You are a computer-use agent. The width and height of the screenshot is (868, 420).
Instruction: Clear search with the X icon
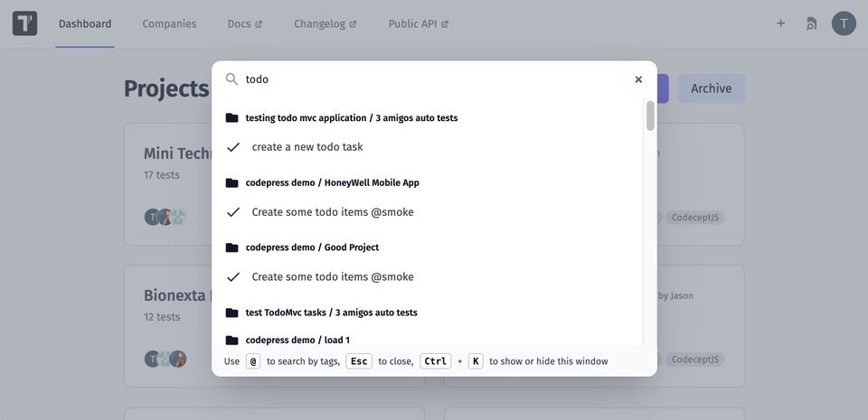coord(638,79)
